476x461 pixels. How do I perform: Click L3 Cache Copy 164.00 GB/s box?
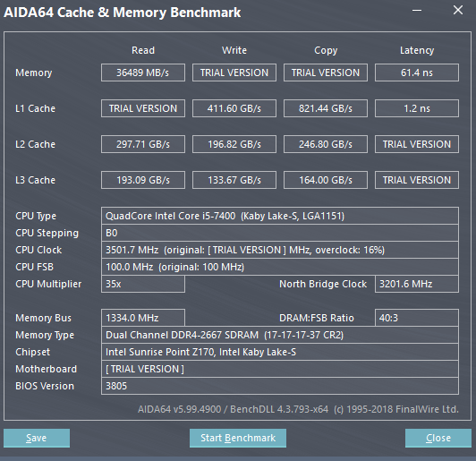(326, 180)
